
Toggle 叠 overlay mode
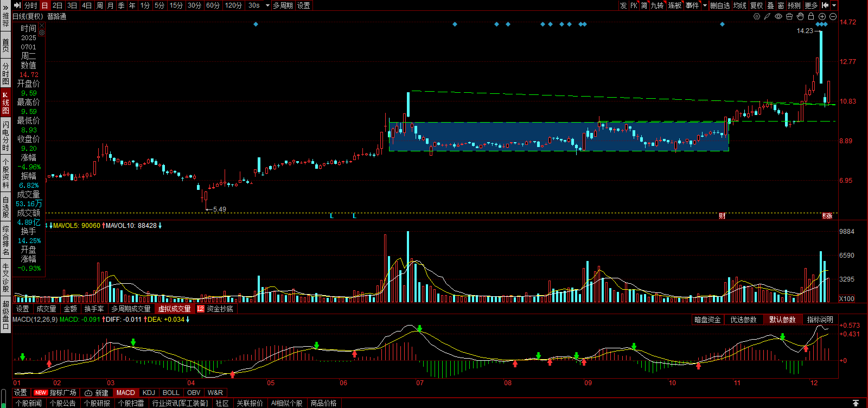click(770, 5)
